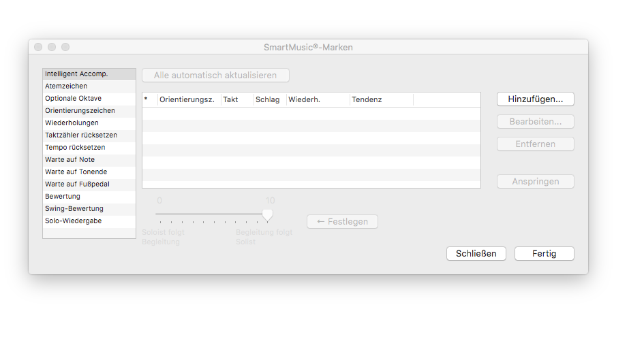Select Atemzeichen marker type
This screenshot has height=343, width=644.
pyautogui.click(x=89, y=86)
